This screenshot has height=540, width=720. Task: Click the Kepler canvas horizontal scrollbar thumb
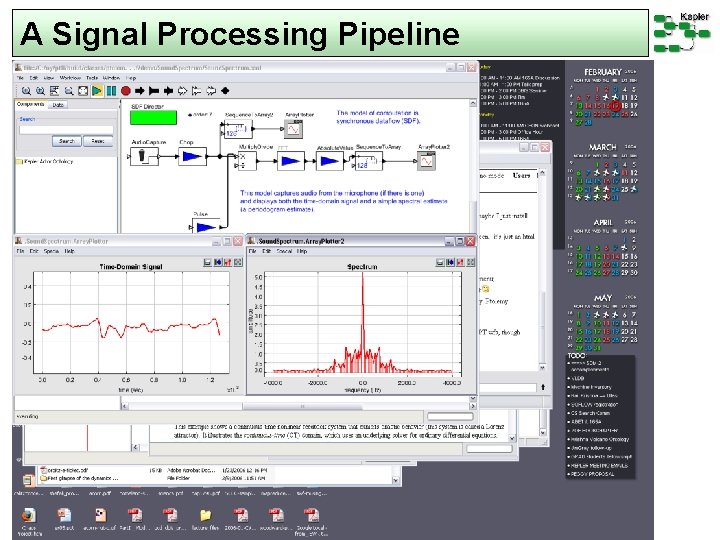tap(302, 406)
